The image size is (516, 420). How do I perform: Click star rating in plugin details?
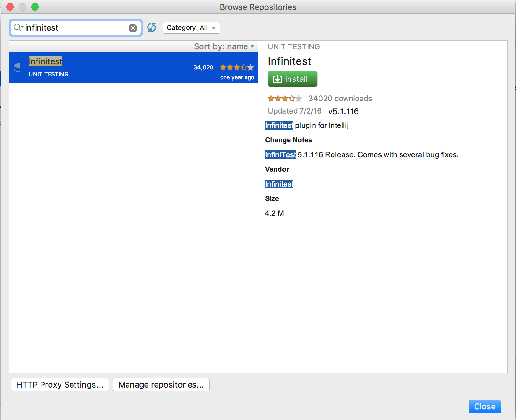(x=285, y=99)
